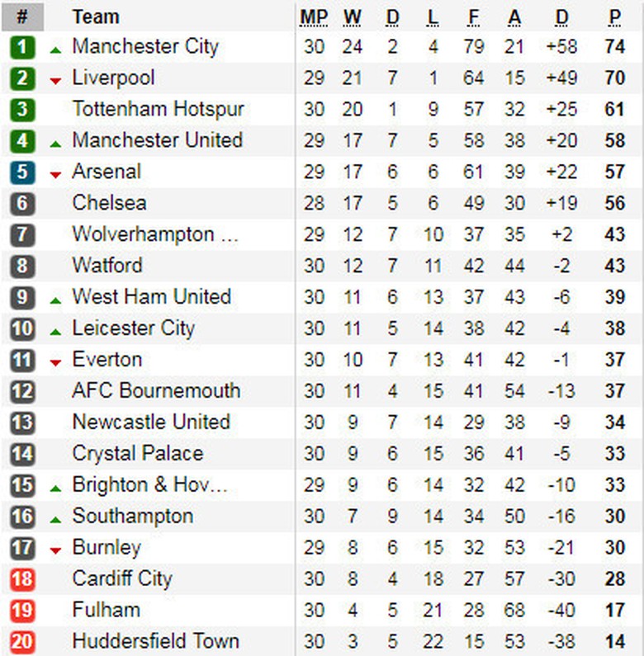Image resolution: width=644 pixels, height=656 pixels.
Task: Click red down arrow beside Liverpool
Action: pos(56,80)
